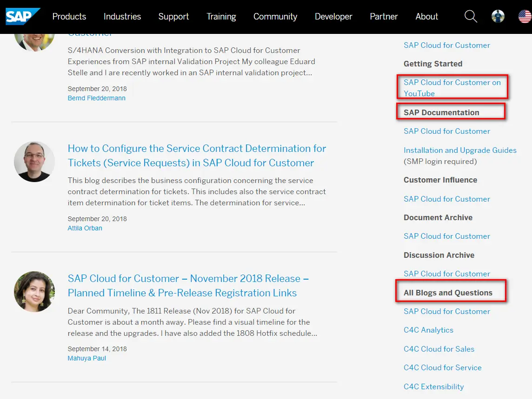Image resolution: width=532 pixels, height=399 pixels.
Task: Click the SAP Documentation heading
Action: tap(441, 112)
